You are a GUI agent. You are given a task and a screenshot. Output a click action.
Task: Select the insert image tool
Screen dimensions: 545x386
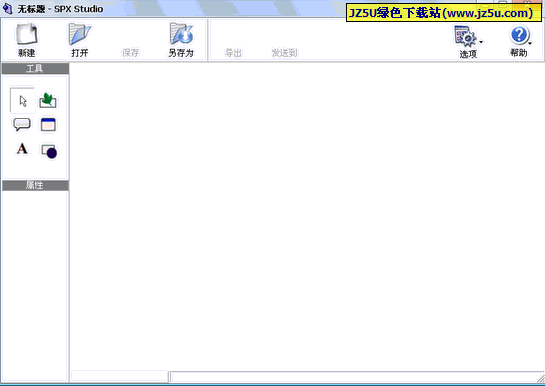tap(48, 100)
